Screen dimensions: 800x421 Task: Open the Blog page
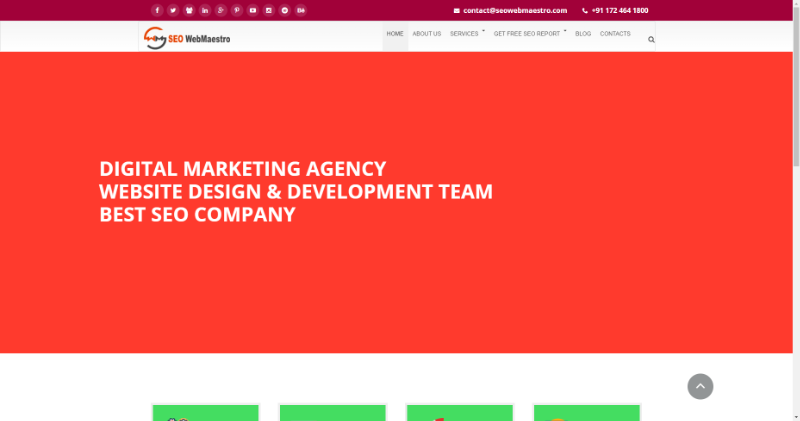click(x=583, y=34)
